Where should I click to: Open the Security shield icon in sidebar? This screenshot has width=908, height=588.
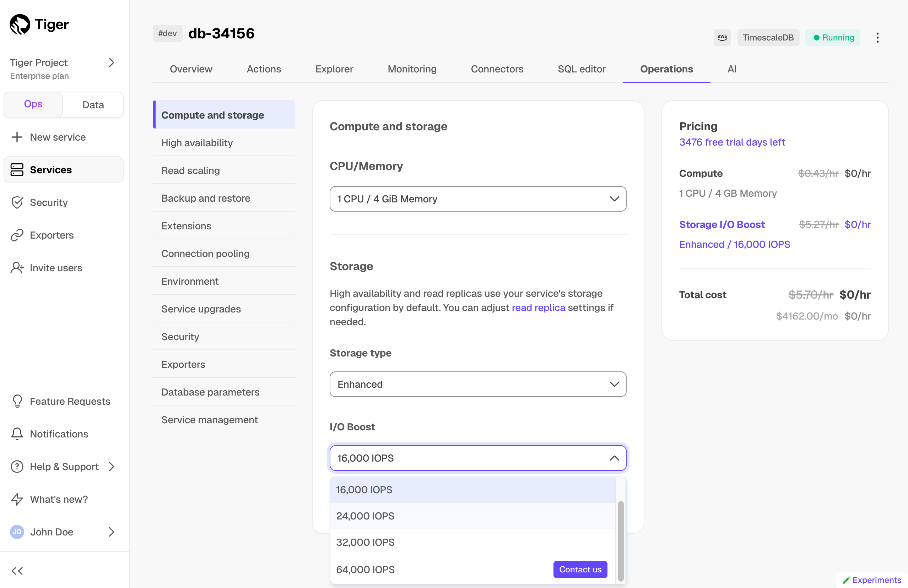17,202
